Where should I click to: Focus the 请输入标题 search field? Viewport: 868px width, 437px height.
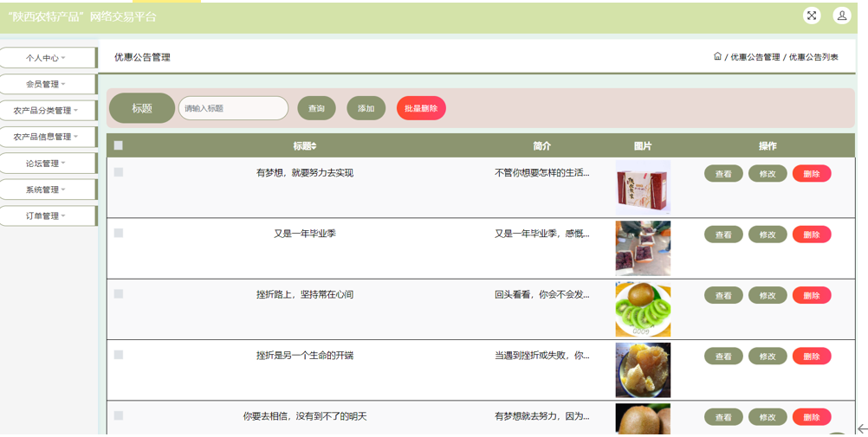(x=233, y=108)
